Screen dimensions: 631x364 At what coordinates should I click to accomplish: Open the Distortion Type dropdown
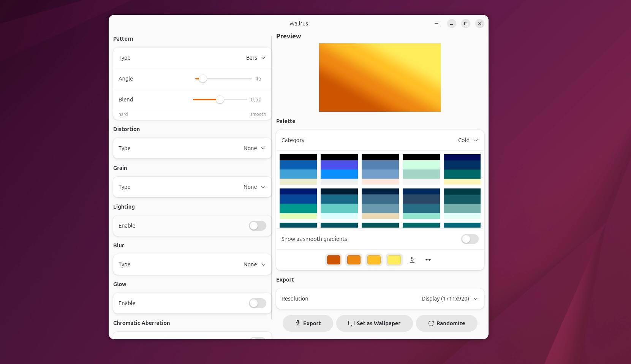tap(254, 148)
